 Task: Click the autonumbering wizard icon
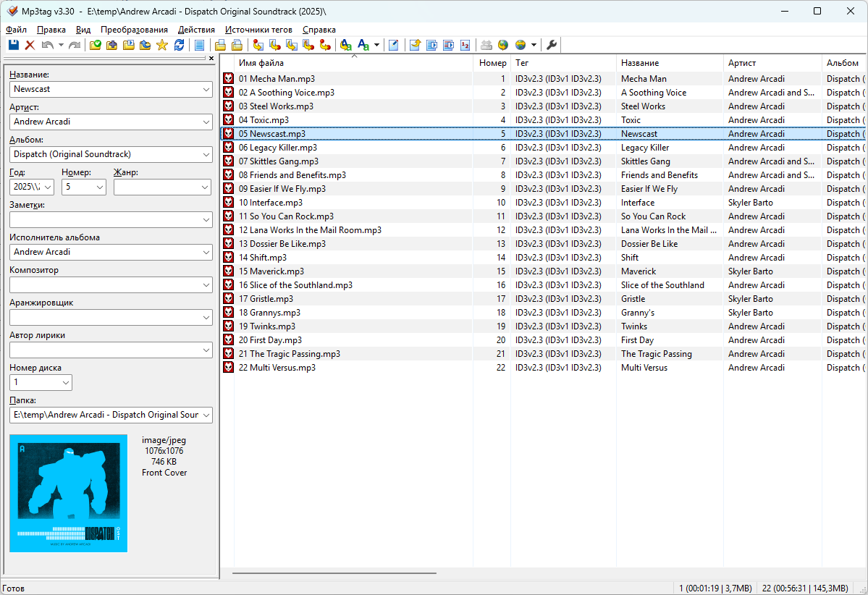click(465, 45)
